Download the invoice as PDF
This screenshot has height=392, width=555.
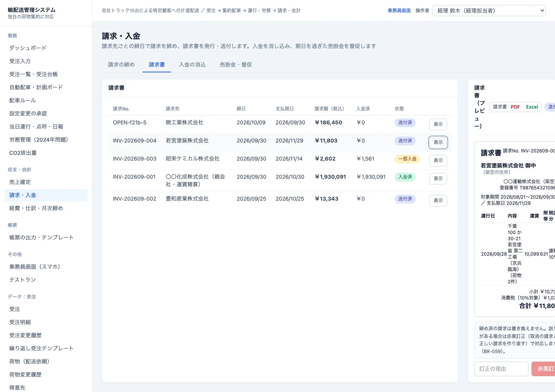point(515,107)
